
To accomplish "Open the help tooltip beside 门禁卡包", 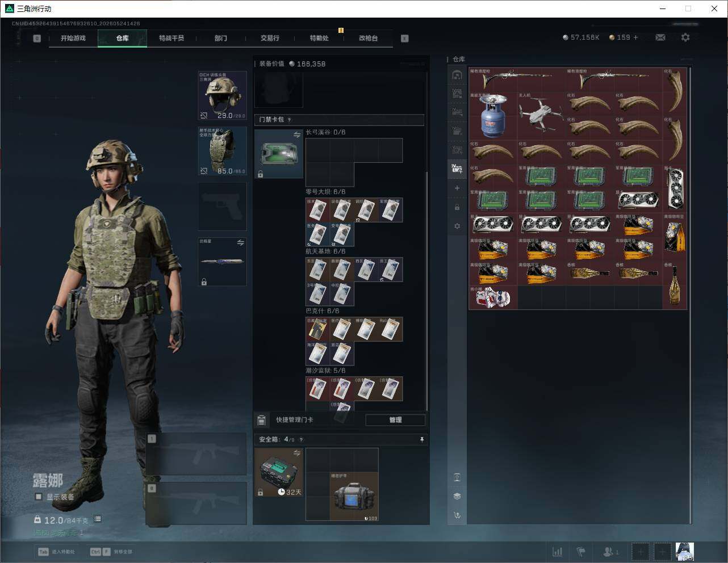I will click(290, 120).
